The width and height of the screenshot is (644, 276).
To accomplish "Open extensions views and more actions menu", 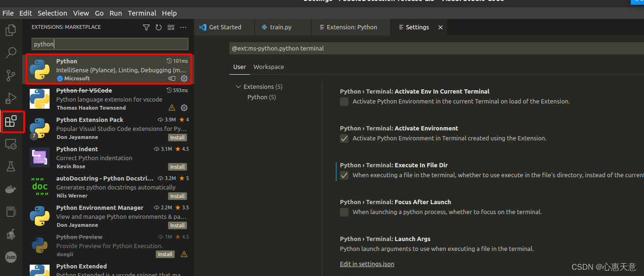I will click(x=183, y=27).
